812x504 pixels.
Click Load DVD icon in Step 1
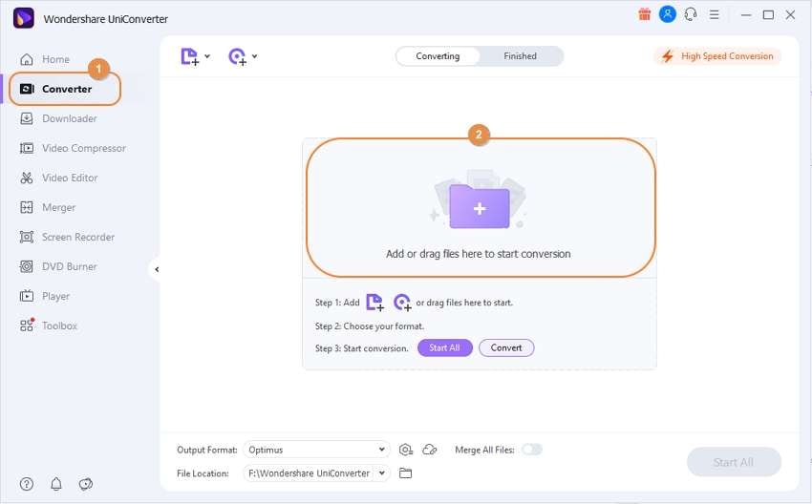pyautogui.click(x=402, y=303)
